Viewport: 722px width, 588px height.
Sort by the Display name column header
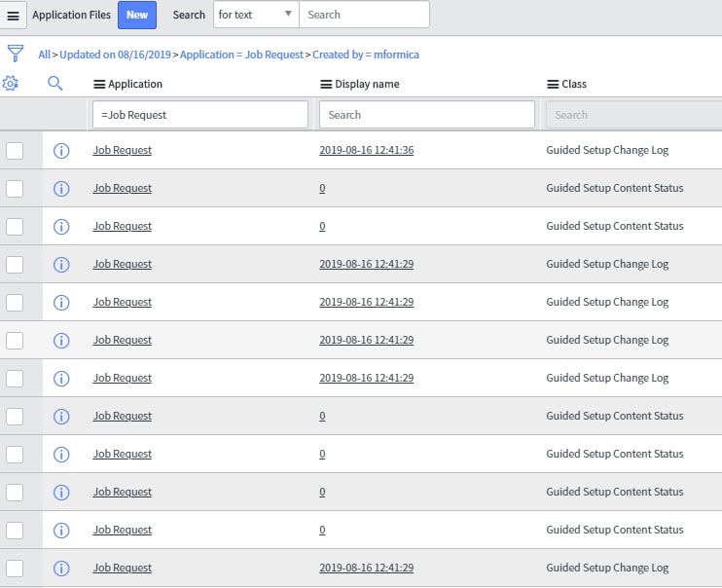(x=367, y=85)
